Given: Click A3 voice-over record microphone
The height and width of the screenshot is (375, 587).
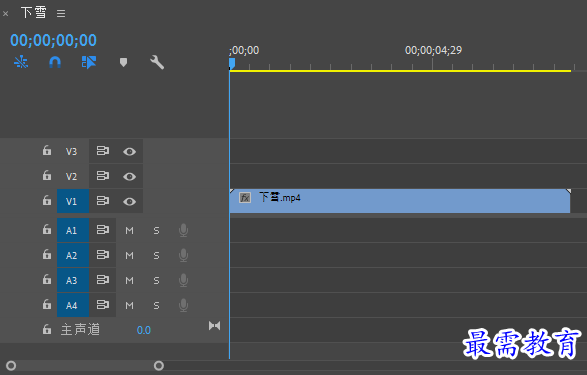Looking at the screenshot, I should pos(183,280).
